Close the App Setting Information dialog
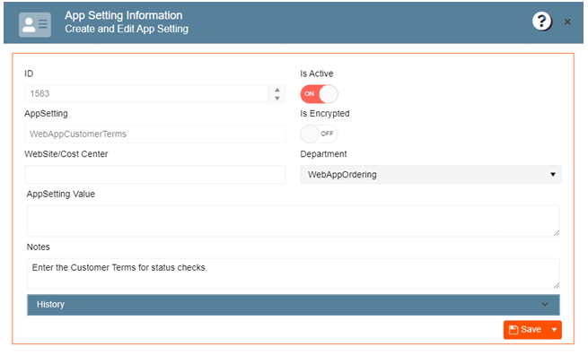The height and width of the screenshot is (364, 588). (567, 22)
